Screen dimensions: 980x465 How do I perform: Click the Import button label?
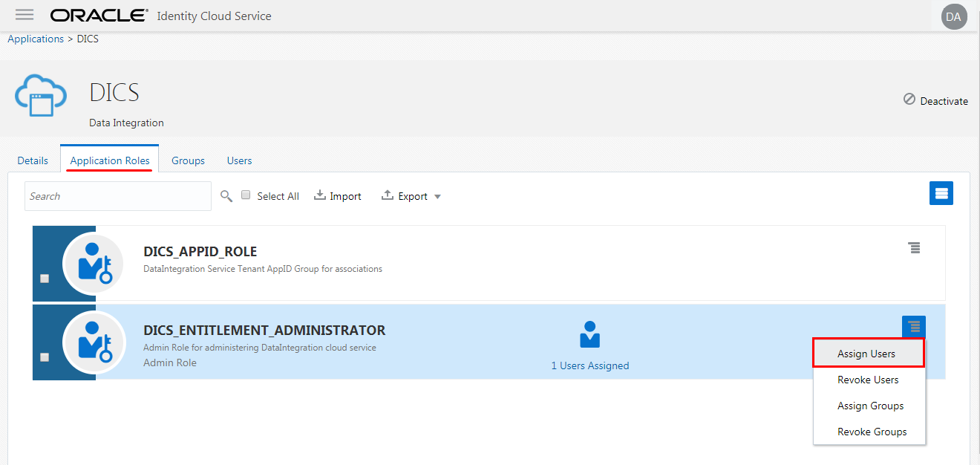click(x=345, y=196)
